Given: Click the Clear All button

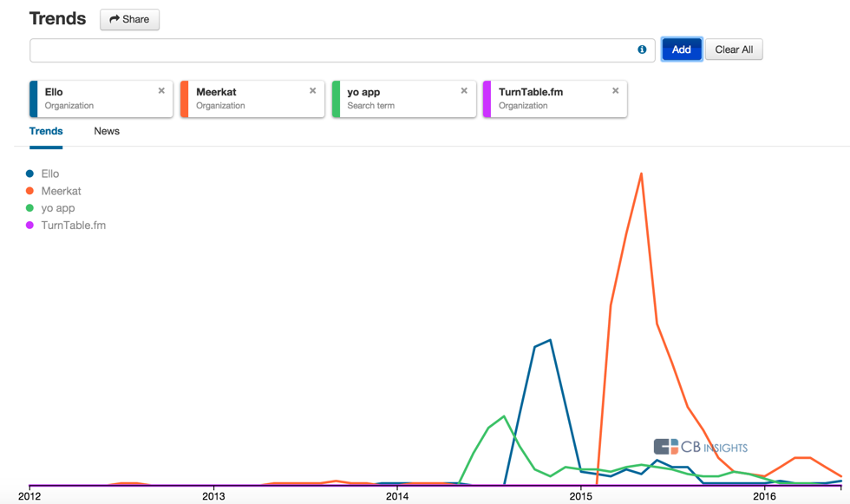Looking at the screenshot, I should tap(734, 49).
